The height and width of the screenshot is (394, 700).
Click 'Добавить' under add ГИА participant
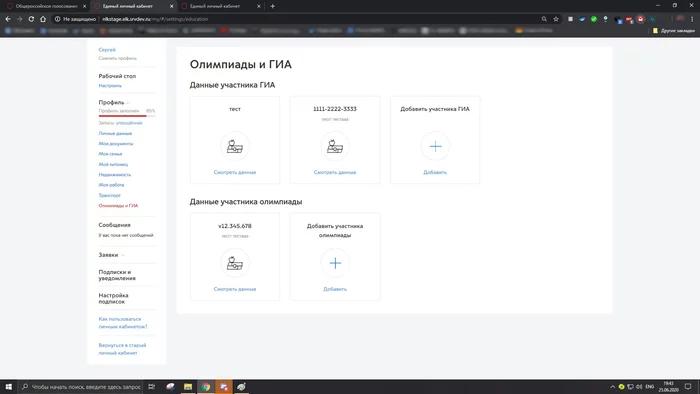point(435,172)
